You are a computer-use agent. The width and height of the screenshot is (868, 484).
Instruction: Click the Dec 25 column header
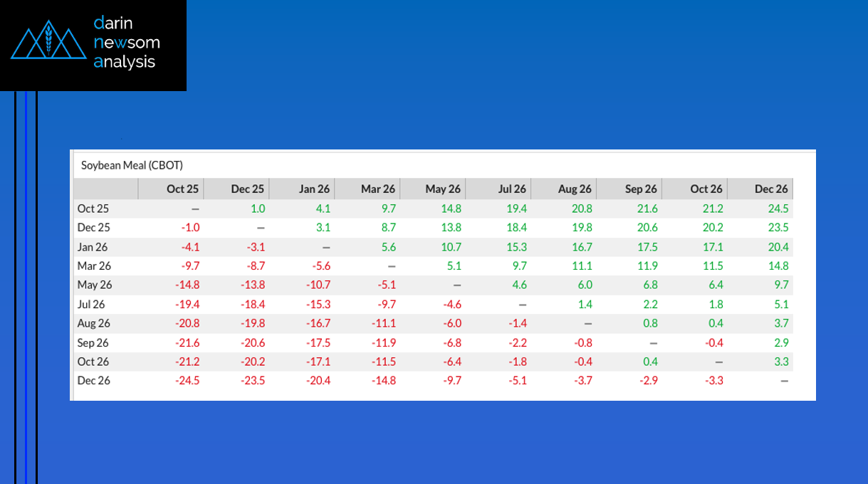click(247, 189)
